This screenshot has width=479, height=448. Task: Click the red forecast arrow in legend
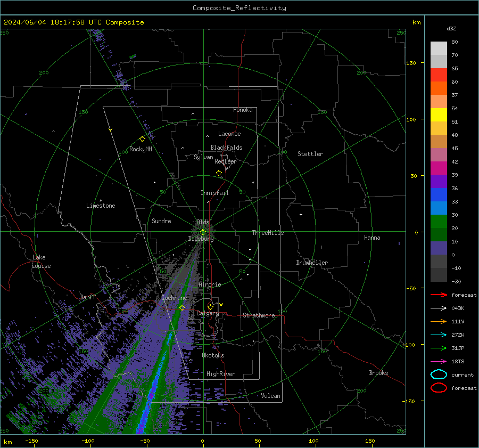439,295
